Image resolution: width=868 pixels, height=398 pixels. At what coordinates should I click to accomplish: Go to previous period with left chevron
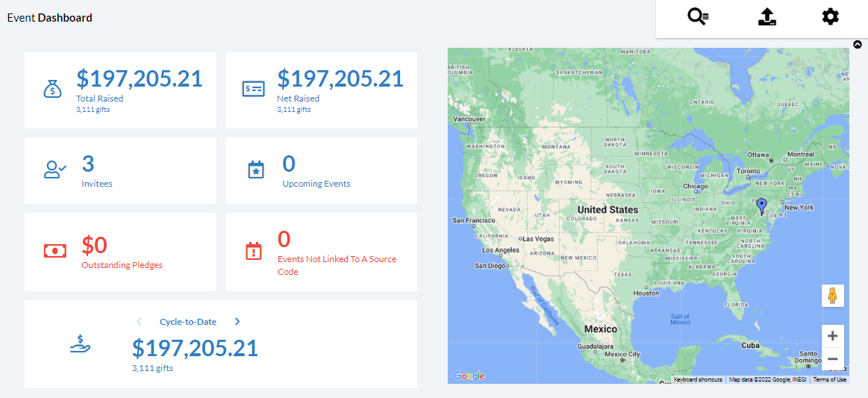click(x=139, y=322)
